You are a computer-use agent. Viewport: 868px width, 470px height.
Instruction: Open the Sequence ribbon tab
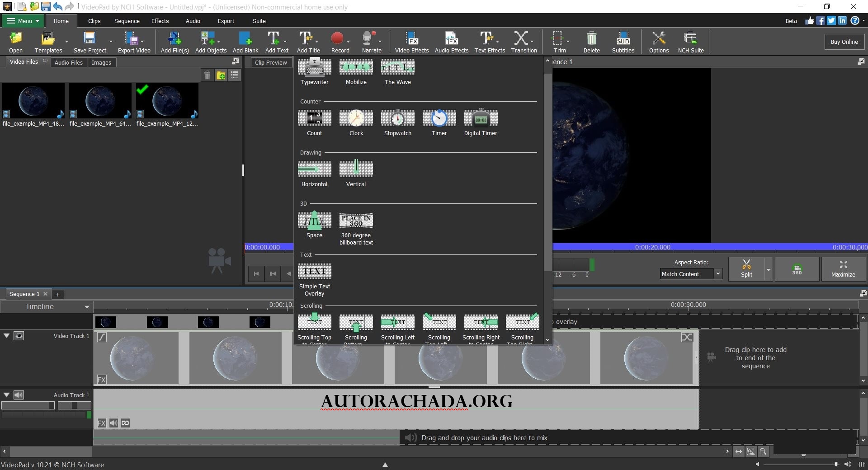pyautogui.click(x=127, y=21)
